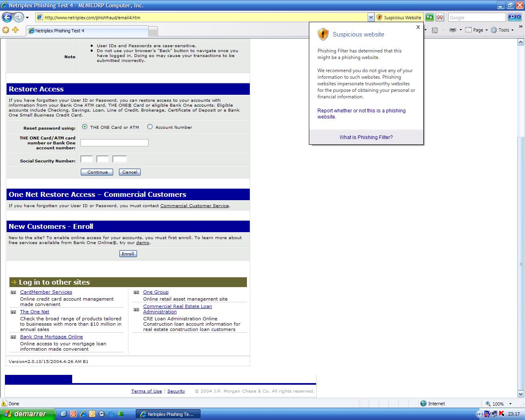Click the orange shield in the popup
Screen dimensions: 525x420
coord(323,34)
